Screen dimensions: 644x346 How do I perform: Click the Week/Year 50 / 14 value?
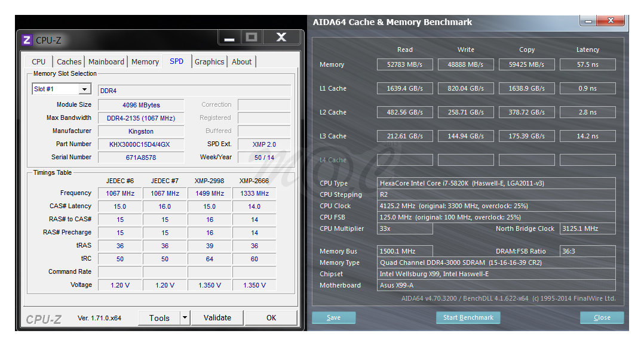[x=264, y=157]
